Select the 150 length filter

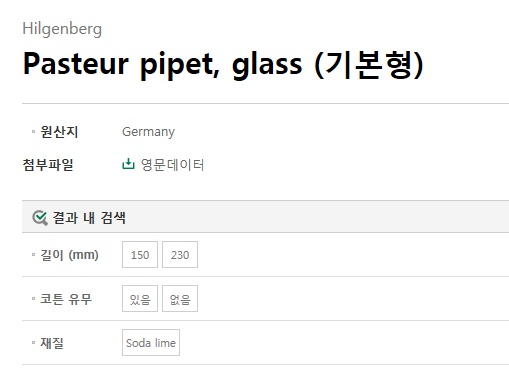point(140,255)
